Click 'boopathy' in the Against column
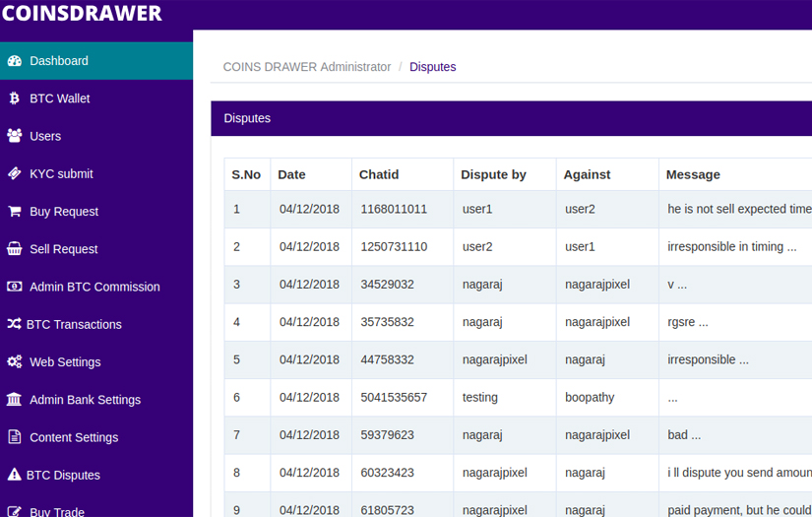The height and width of the screenshot is (517, 812). [590, 397]
